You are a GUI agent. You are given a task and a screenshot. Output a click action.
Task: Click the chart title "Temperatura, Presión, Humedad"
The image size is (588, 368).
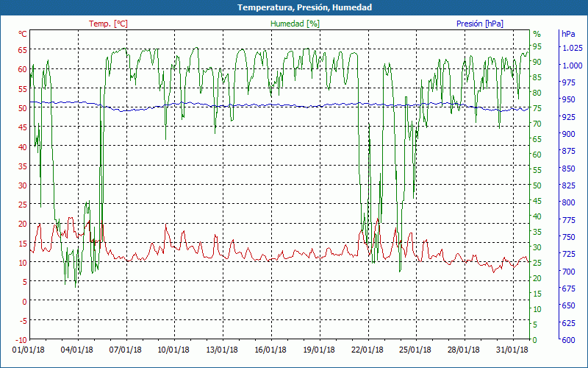tap(304, 7)
